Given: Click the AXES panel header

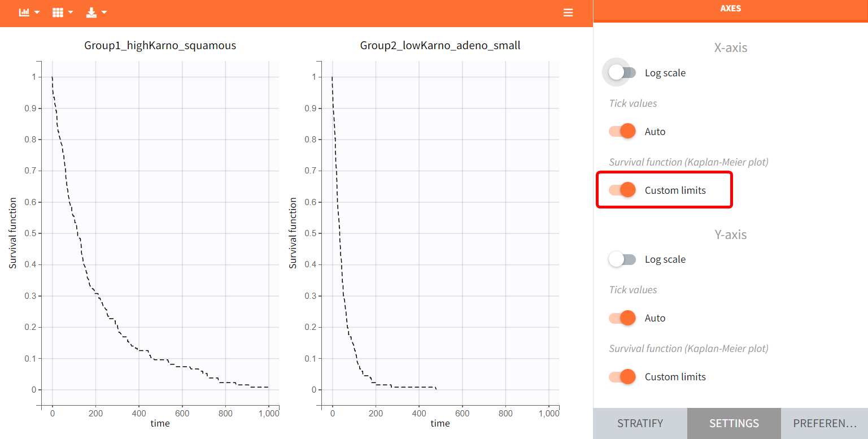Looking at the screenshot, I should [730, 9].
